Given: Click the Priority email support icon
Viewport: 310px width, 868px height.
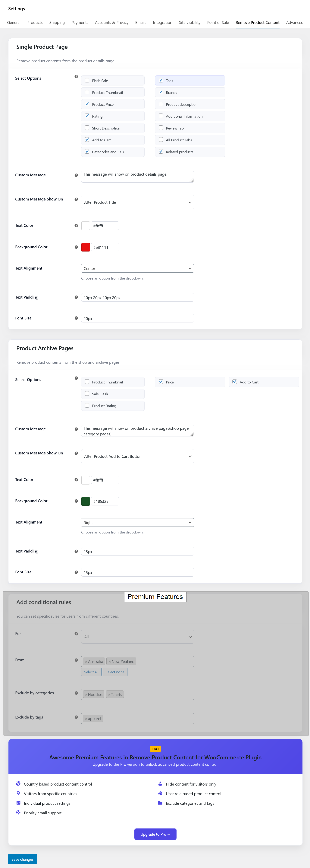Looking at the screenshot, I should (18, 812).
